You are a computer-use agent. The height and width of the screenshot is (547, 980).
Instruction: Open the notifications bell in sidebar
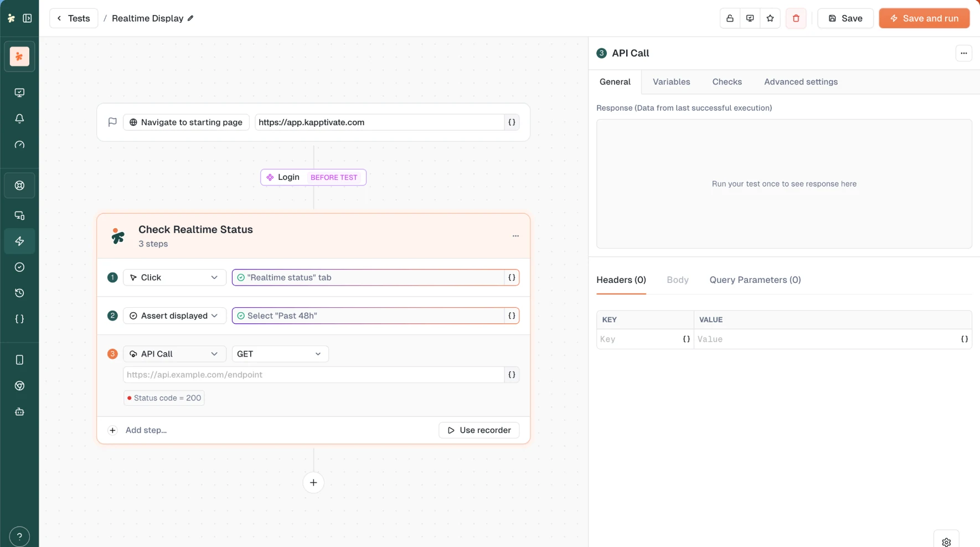tap(19, 118)
